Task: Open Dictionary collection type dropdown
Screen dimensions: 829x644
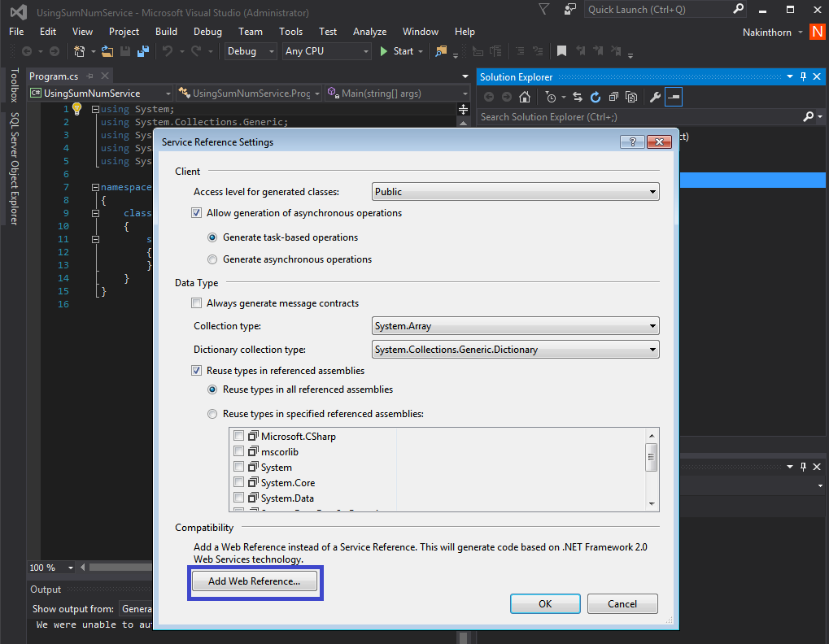Action: tap(516, 349)
